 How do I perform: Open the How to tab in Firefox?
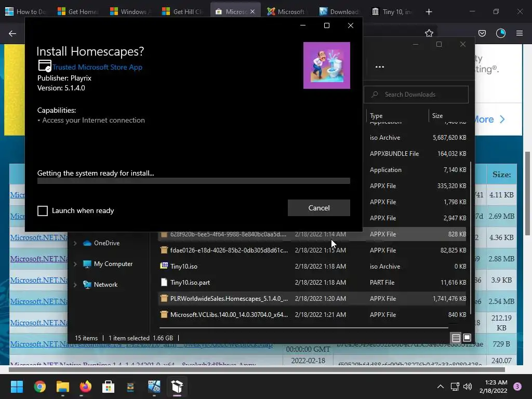point(26,11)
